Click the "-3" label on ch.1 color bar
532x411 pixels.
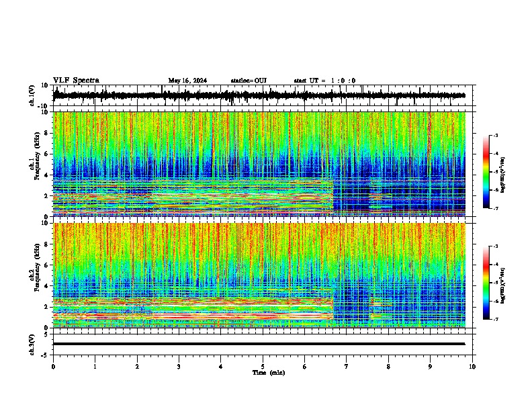click(x=495, y=135)
